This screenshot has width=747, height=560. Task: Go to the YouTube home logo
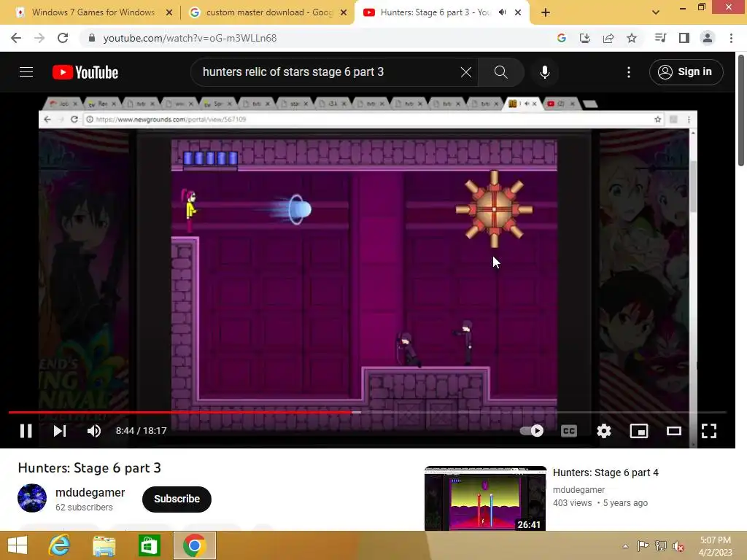click(x=85, y=72)
